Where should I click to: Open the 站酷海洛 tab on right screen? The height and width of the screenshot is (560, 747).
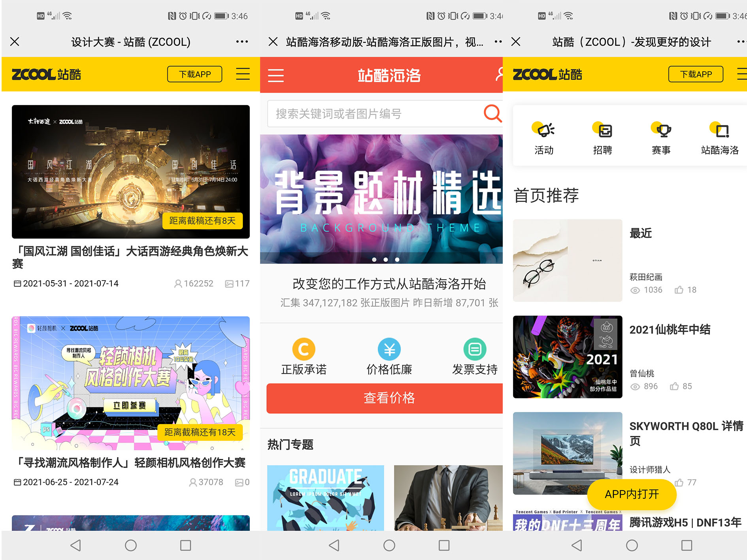coord(720,138)
